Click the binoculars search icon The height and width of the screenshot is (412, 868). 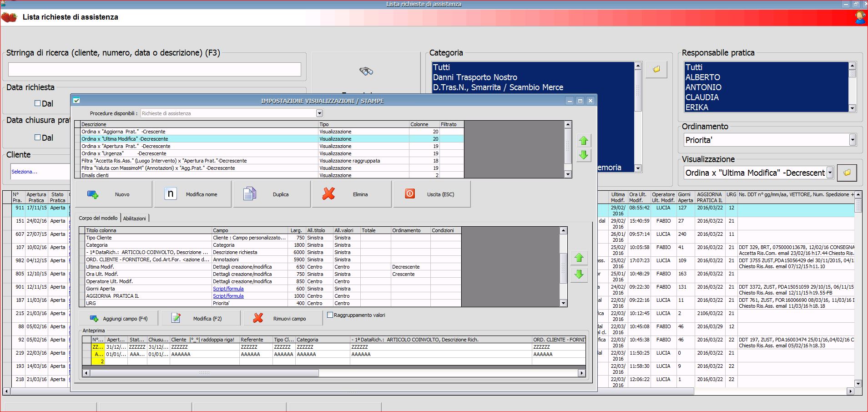pyautogui.click(x=366, y=71)
